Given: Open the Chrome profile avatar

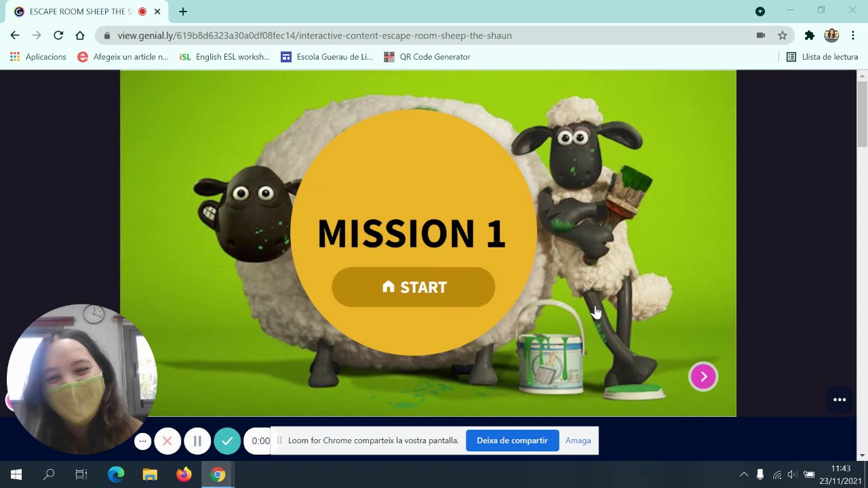Looking at the screenshot, I should (x=831, y=35).
